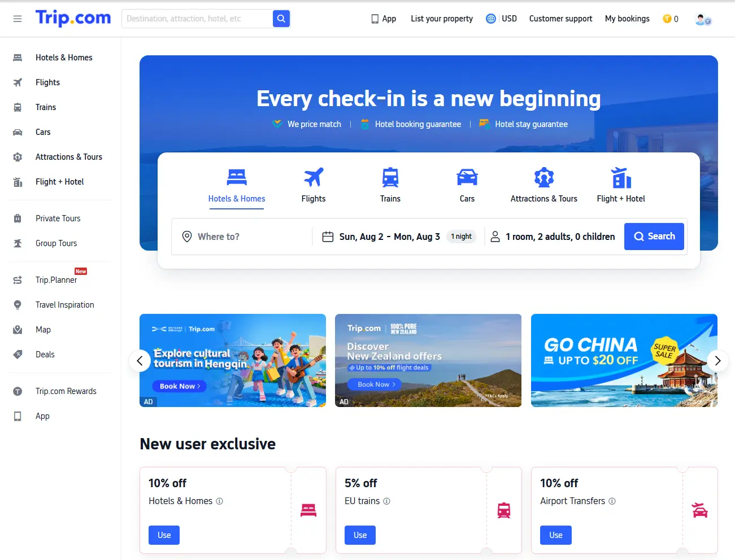Click the Deals tag icon
735x560 pixels.
point(18,355)
